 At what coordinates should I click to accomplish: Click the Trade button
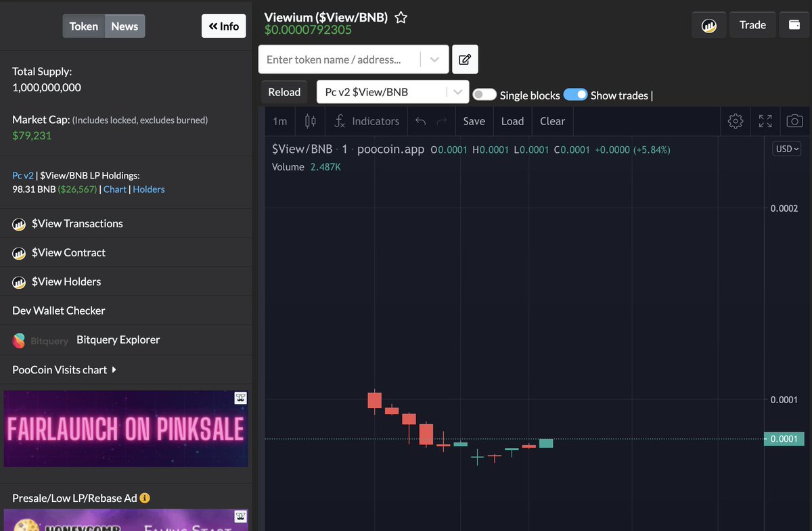[752, 25]
